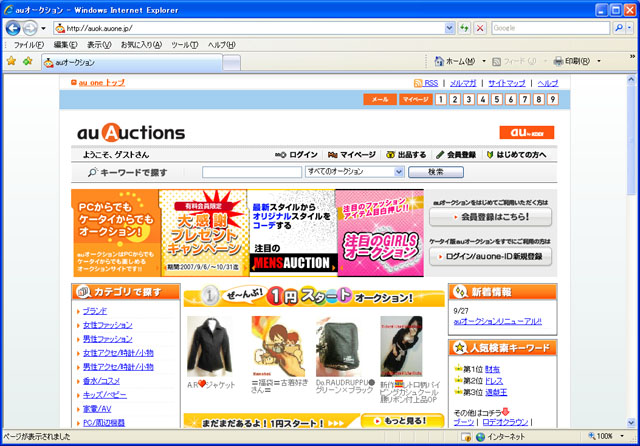Open the サイトマップ link
640x446 pixels.
pos(507,83)
